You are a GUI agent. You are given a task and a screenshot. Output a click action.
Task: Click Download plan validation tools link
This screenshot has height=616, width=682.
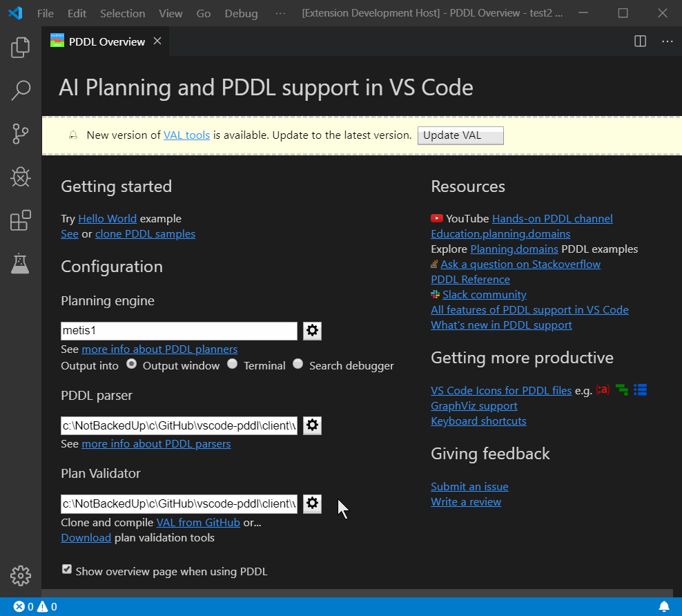point(86,538)
